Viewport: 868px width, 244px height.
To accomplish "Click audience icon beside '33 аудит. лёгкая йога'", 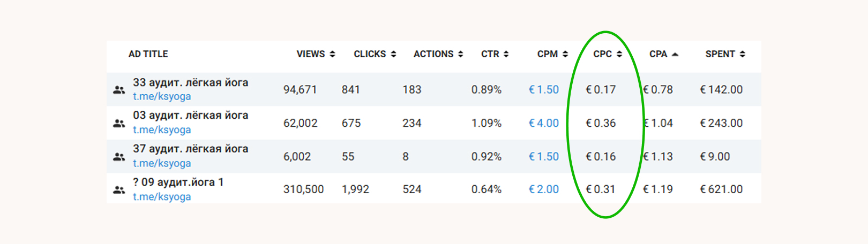I will tap(119, 90).
